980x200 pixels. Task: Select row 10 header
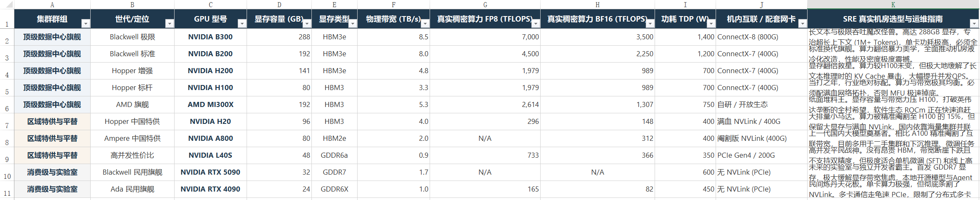[7, 173]
